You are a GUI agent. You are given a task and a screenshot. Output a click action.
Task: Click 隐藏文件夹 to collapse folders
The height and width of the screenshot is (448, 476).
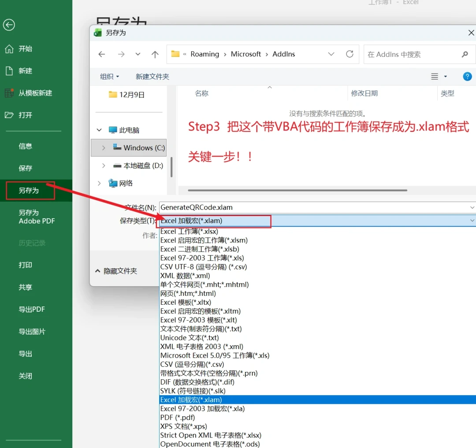click(116, 271)
